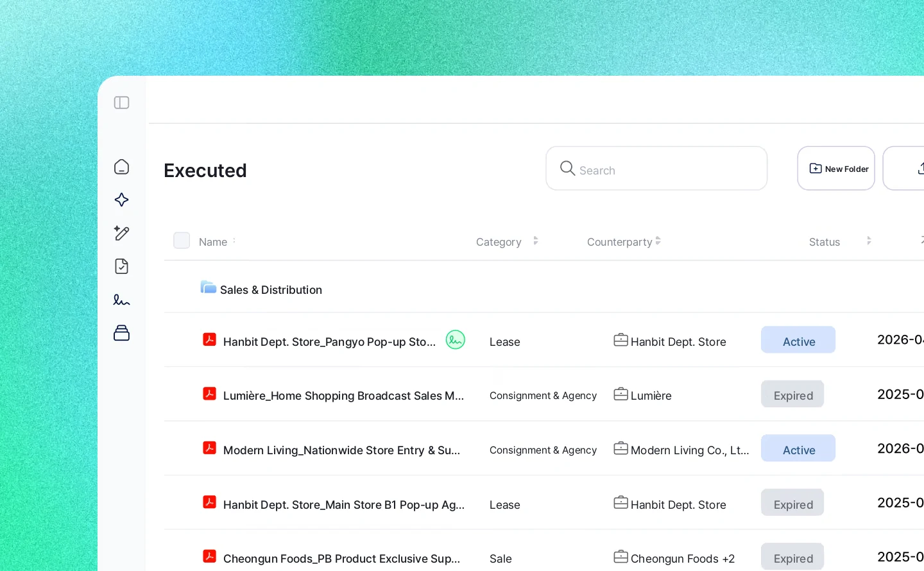Open the document review checkmark icon
This screenshot has width=924, height=571.
point(121,266)
